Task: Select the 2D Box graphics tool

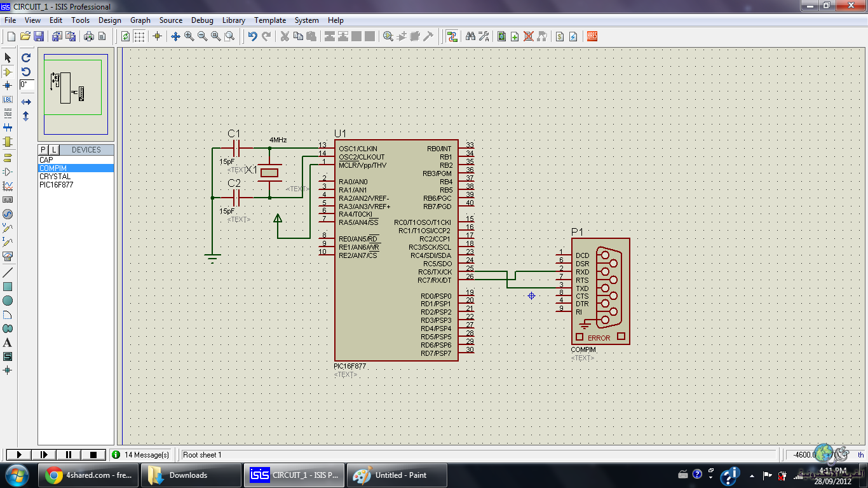Action: tap(8, 287)
